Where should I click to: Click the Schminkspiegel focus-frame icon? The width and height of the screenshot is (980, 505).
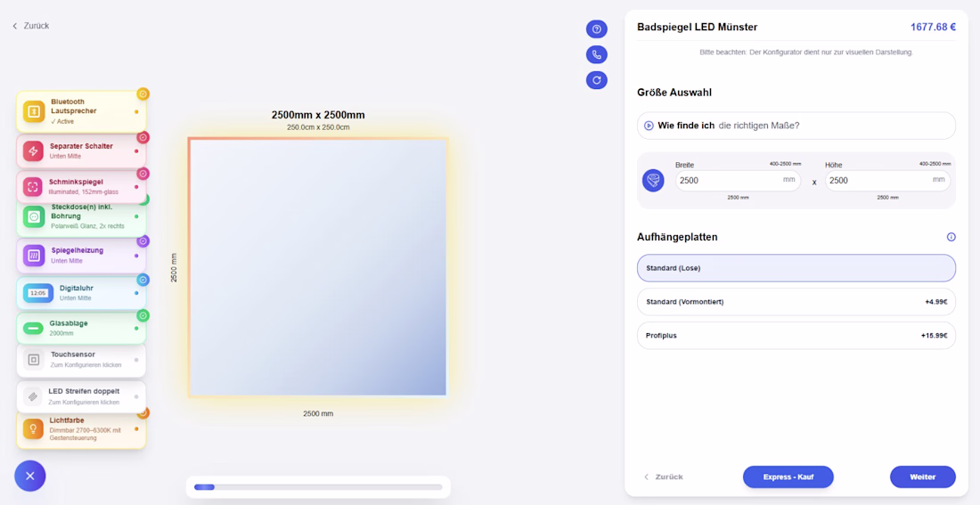(33, 186)
